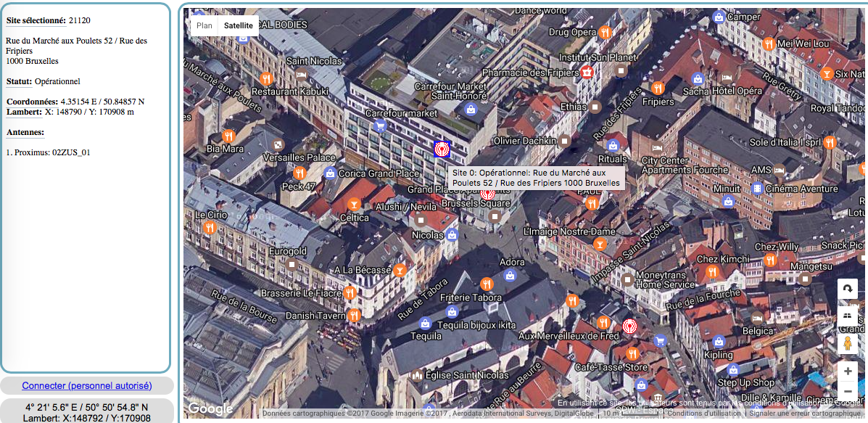Click the Brasserie Le Fiacre restaurant icon
Screen dimensions: 868x423
pyautogui.click(x=350, y=293)
